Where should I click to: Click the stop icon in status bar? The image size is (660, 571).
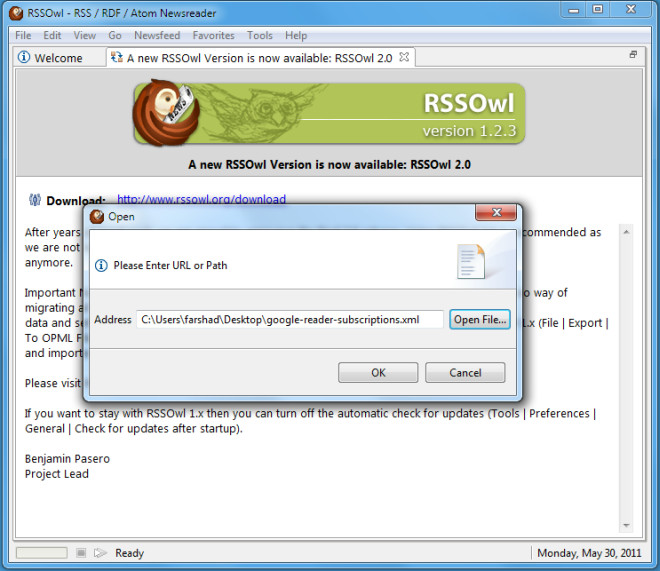pos(81,552)
